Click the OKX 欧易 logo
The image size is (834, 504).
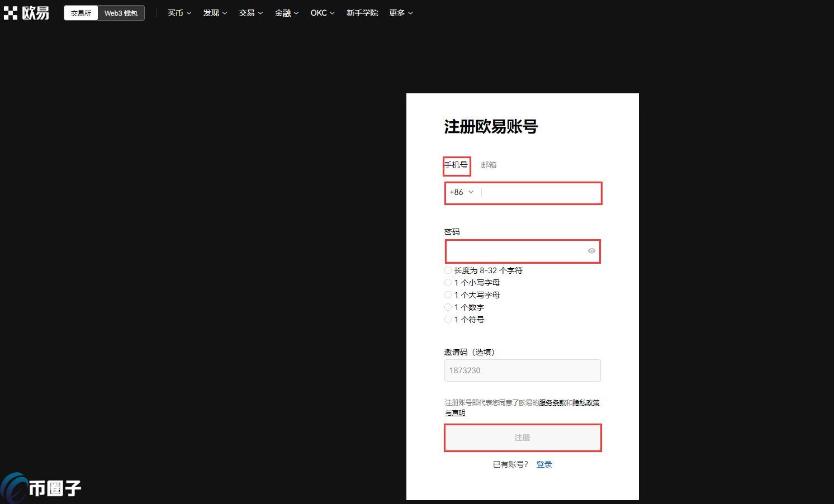click(x=26, y=13)
